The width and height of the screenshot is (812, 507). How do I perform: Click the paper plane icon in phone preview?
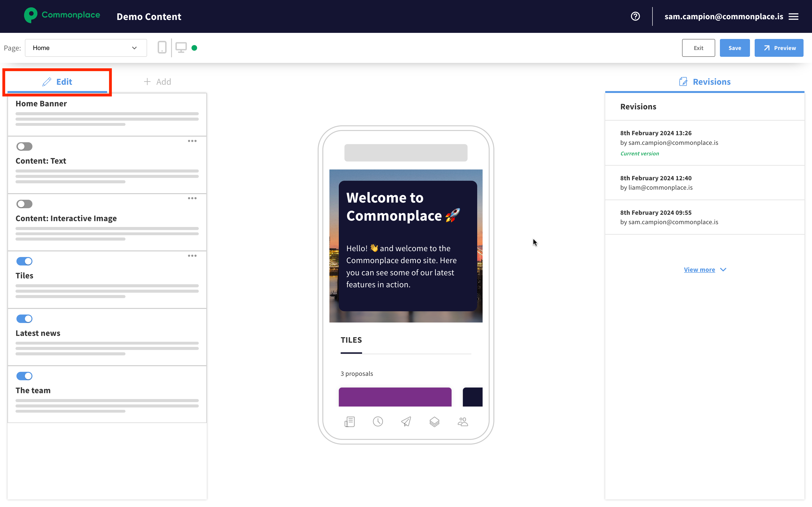coord(406,422)
